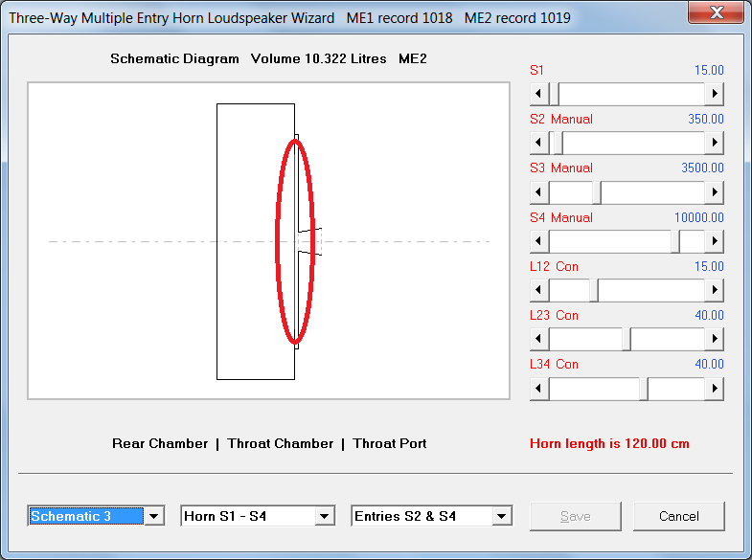
Task: Click the left arrow of the S3 slider
Action: click(539, 192)
